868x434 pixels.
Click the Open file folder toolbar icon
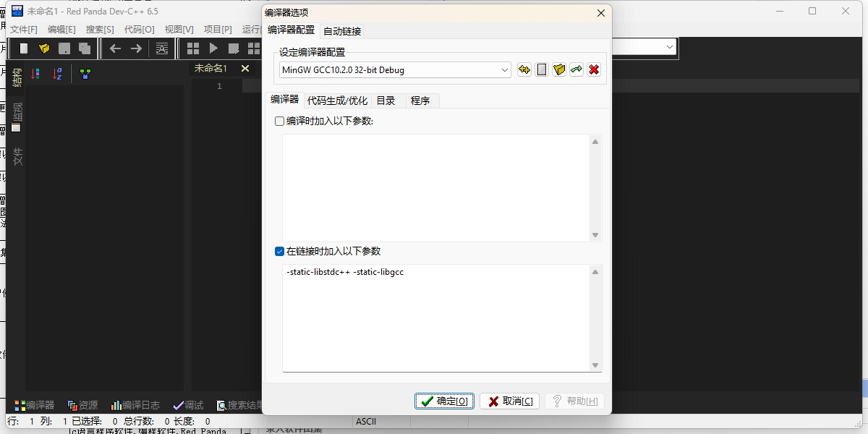tap(44, 48)
